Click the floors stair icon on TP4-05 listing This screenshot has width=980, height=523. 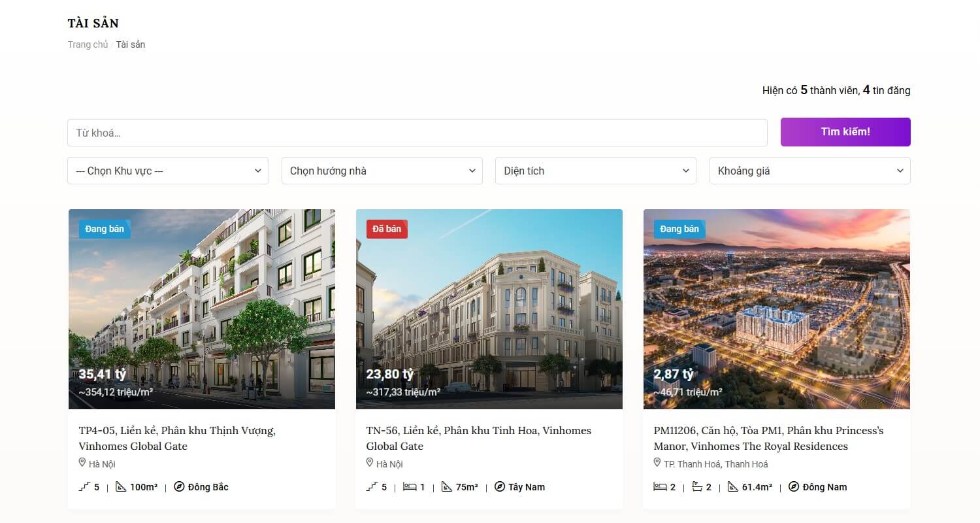tap(84, 487)
